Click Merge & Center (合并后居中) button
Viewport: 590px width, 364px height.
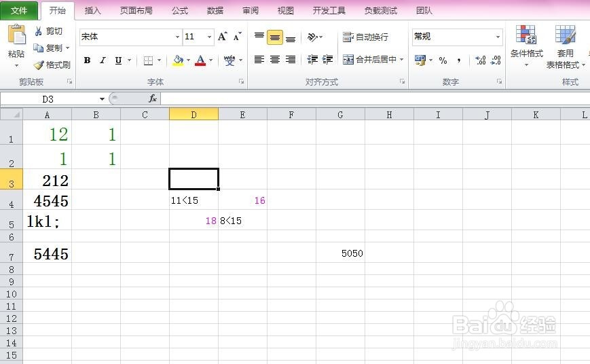click(369, 60)
